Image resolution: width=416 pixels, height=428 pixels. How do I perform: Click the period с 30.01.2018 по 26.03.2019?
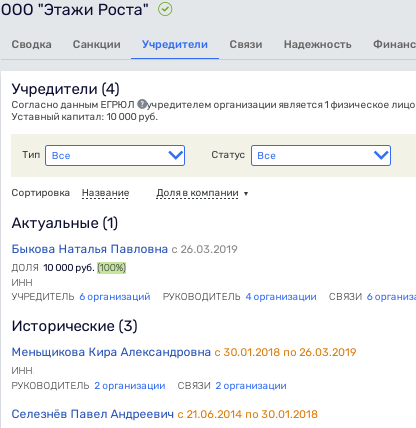pyautogui.click(x=285, y=352)
